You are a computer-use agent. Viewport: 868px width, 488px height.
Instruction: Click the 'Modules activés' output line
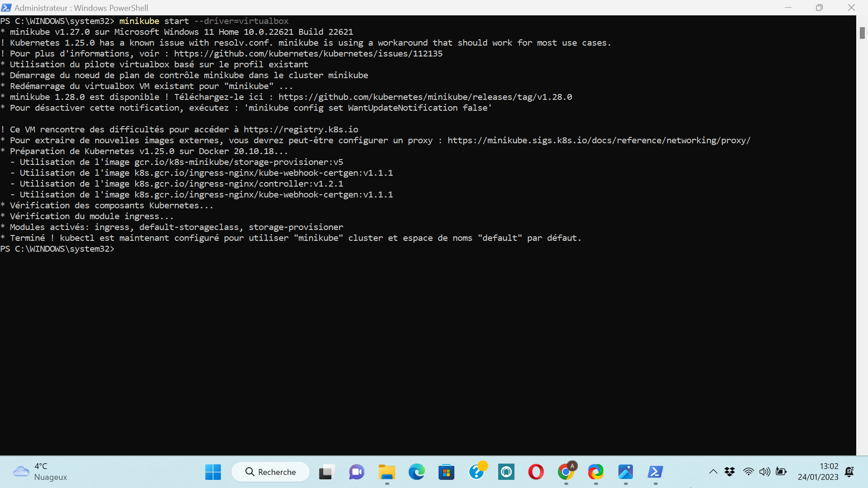click(x=172, y=227)
